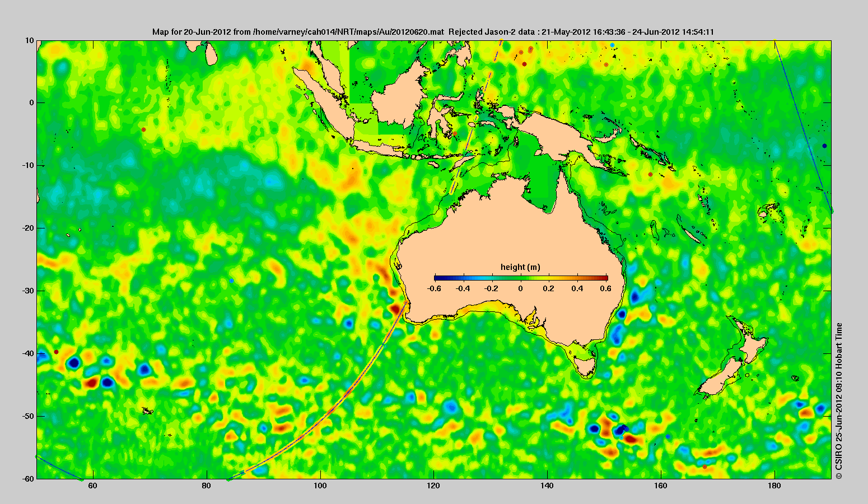Click the CSIRO copyright text on right side

click(x=839, y=400)
